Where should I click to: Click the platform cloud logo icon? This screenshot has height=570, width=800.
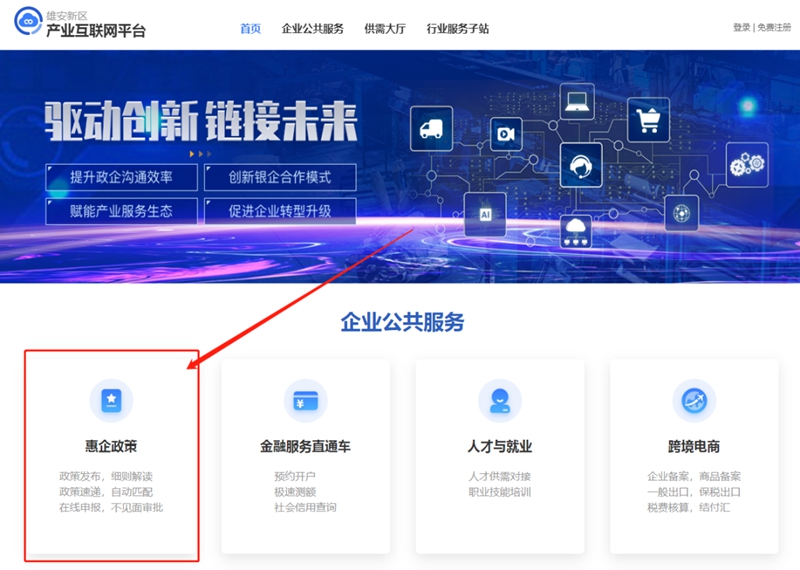coord(27,22)
